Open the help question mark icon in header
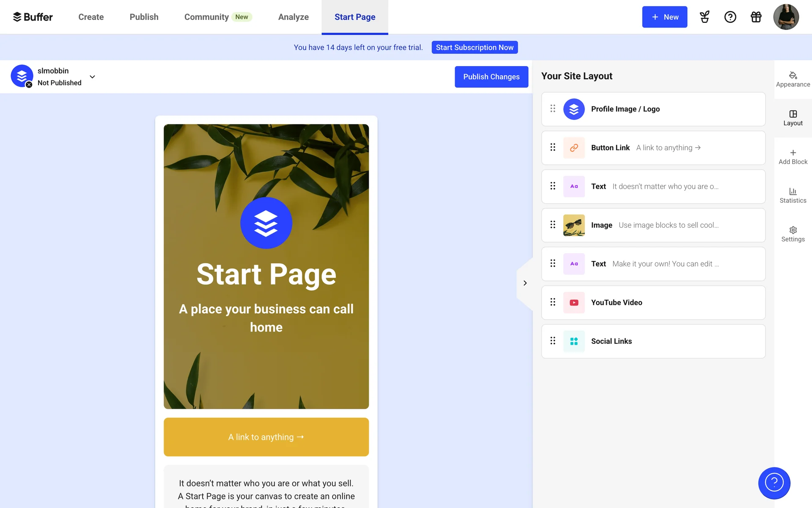Screen dimensions: 812x508 pyautogui.click(x=730, y=17)
